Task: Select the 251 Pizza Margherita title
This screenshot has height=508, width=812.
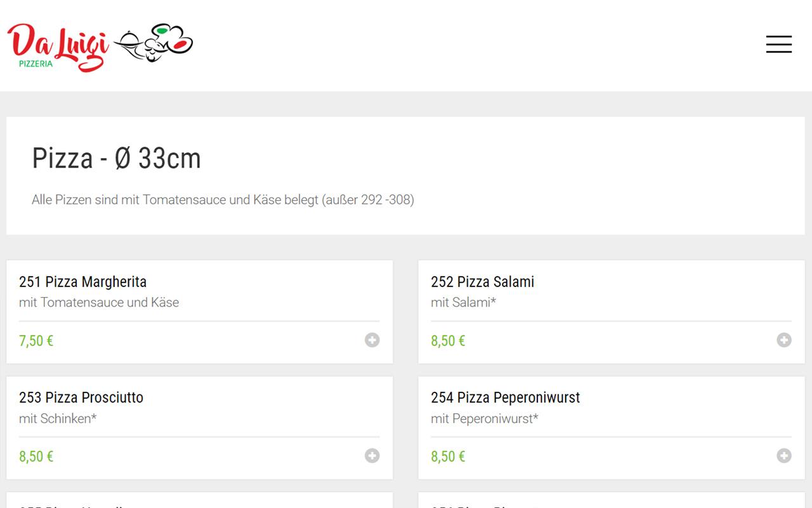Action: click(82, 282)
